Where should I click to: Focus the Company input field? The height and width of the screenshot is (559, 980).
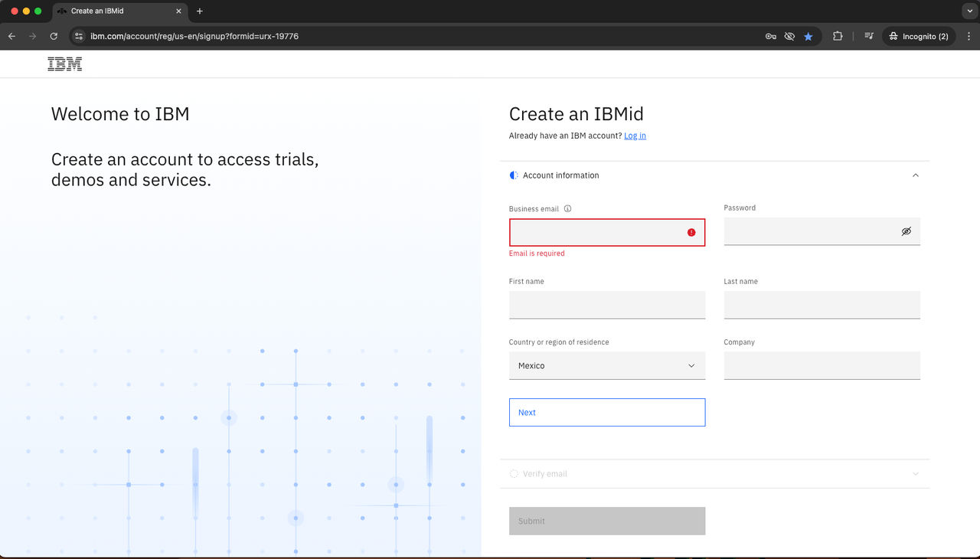click(822, 365)
